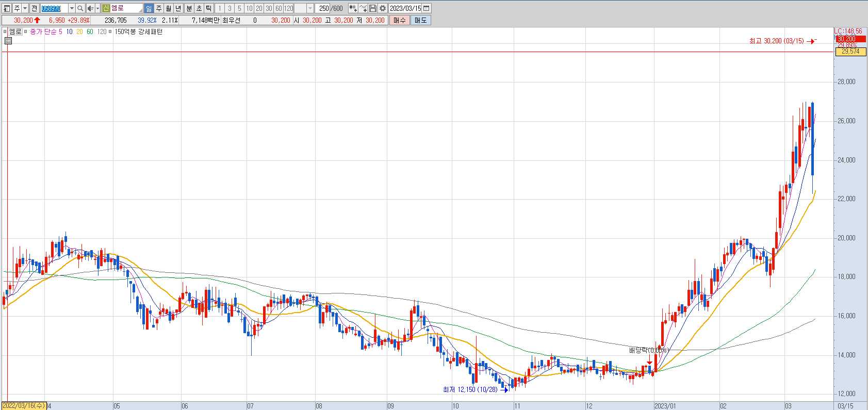Choose the 5 interval button
868x410 pixels.
click(239, 8)
